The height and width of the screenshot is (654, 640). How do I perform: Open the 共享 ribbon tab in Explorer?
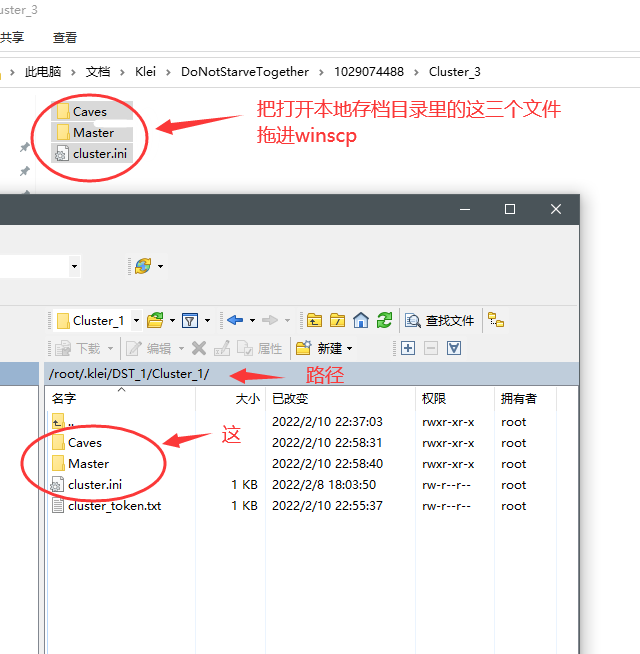tap(12, 38)
